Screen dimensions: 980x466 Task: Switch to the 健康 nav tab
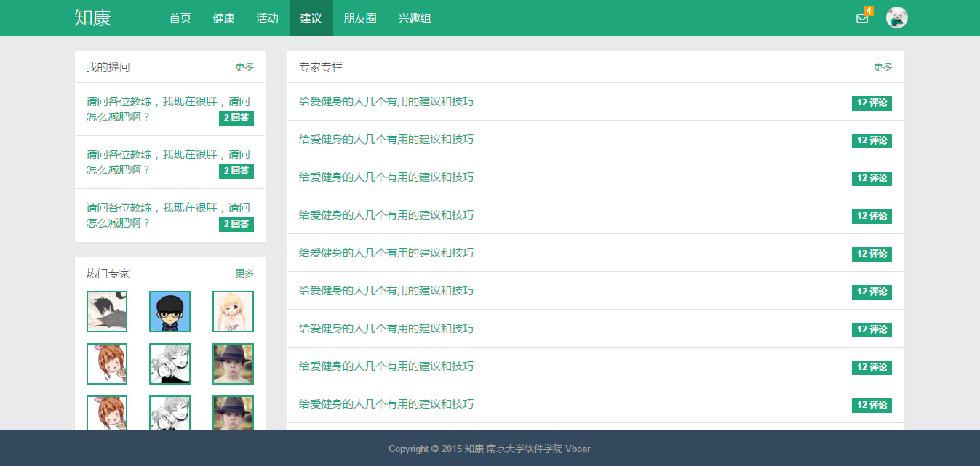point(224,17)
